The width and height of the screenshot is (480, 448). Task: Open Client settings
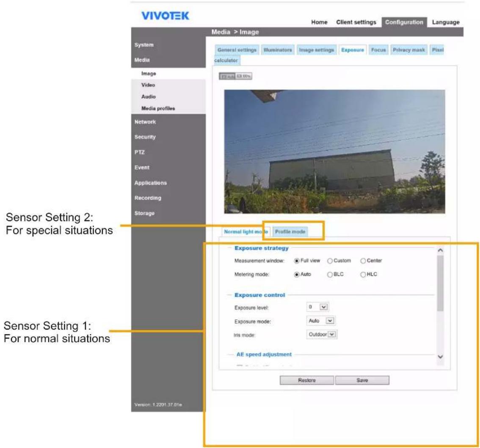point(356,22)
